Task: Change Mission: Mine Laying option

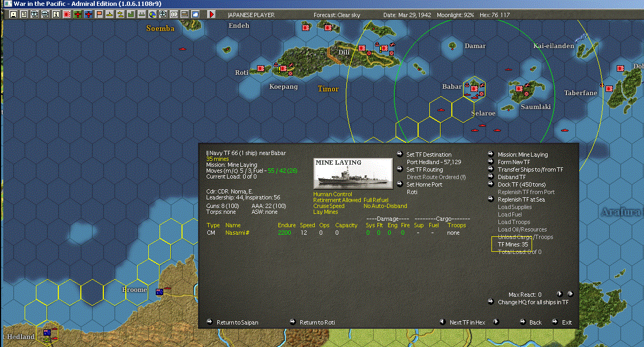Action: 522,155
